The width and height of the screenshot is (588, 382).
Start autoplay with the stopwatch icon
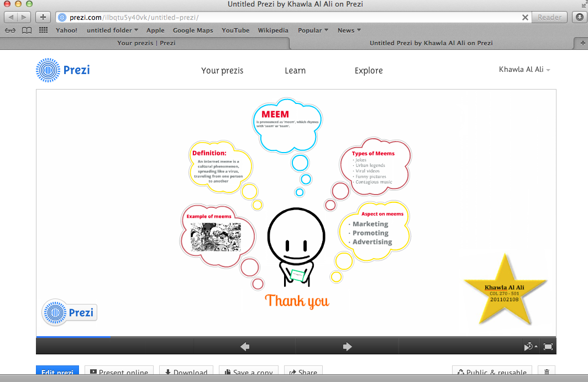click(x=528, y=346)
